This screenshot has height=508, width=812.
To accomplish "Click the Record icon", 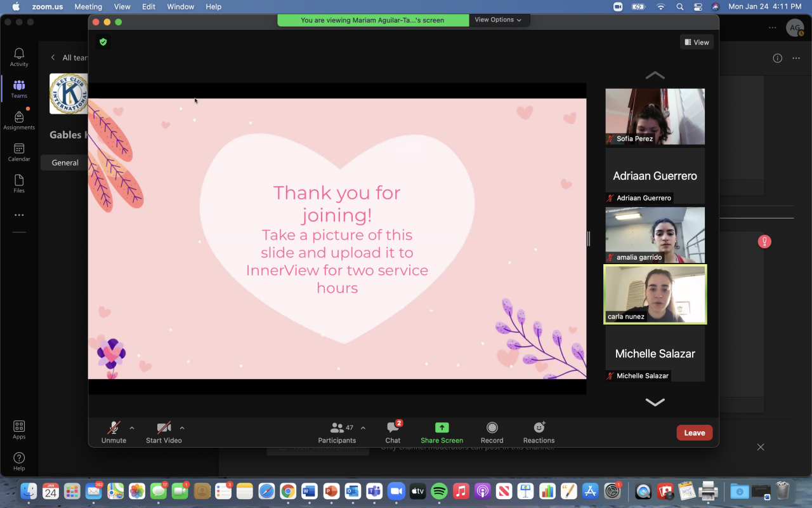I will click(x=492, y=428).
